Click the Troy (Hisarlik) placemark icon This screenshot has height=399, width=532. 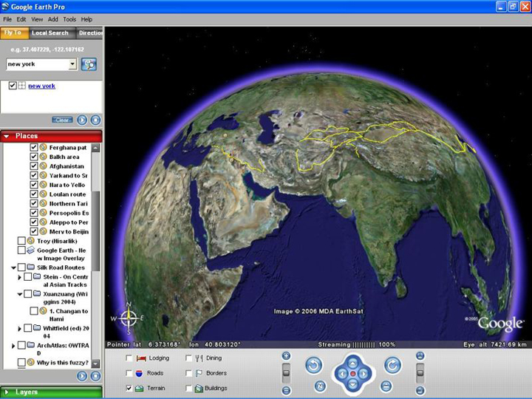31,241
